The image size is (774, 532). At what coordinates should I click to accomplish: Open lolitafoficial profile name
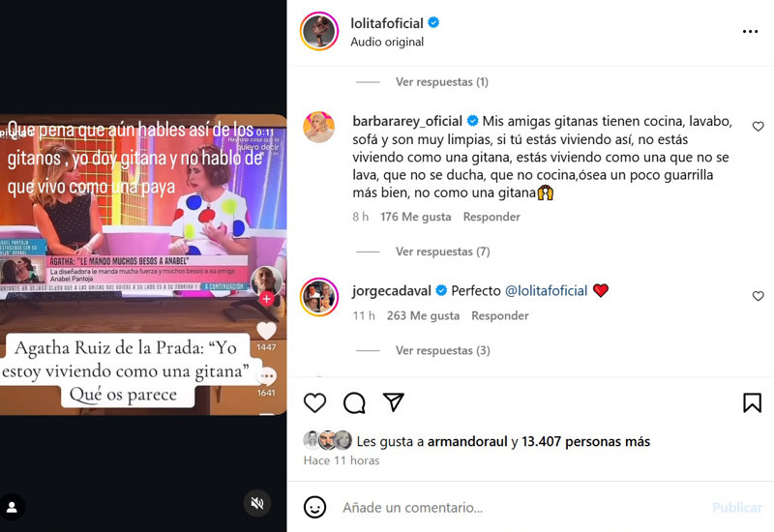[386, 23]
